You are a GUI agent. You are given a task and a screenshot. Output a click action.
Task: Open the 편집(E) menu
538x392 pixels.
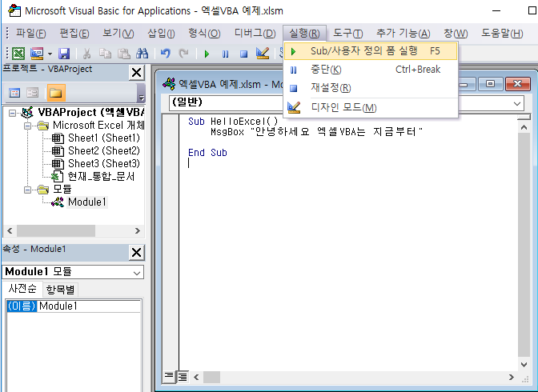[74, 34]
